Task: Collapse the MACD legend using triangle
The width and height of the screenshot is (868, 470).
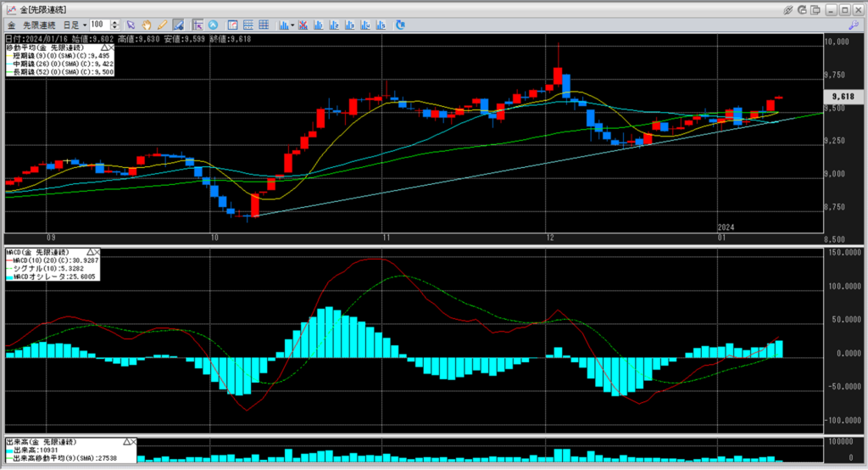Action: [89, 252]
